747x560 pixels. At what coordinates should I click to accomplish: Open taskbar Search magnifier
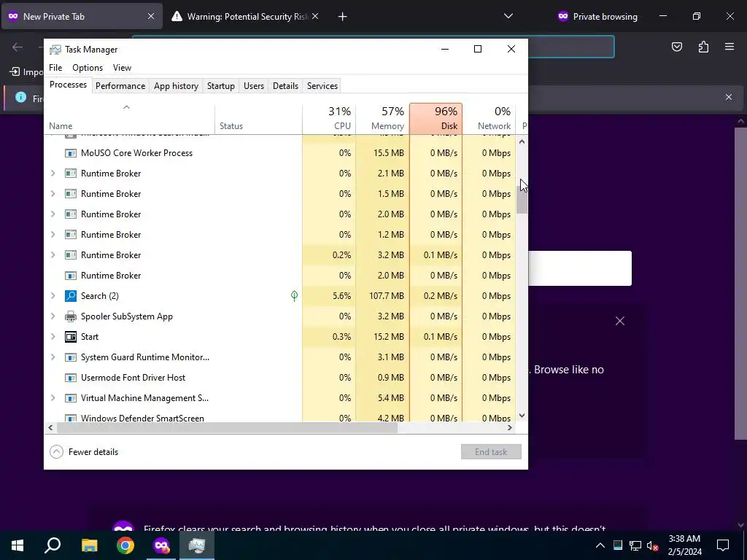[x=53, y=545]
